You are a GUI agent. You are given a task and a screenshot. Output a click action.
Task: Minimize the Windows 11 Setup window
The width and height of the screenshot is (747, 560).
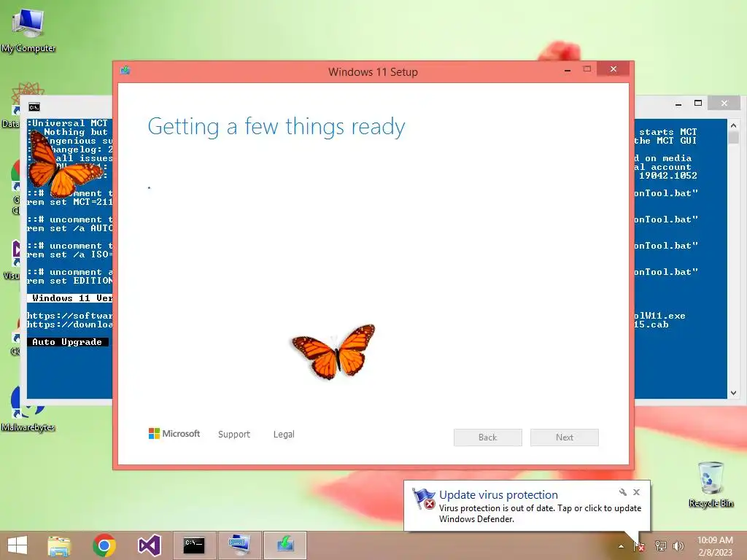pyautogui.click(x=568, y=70)
